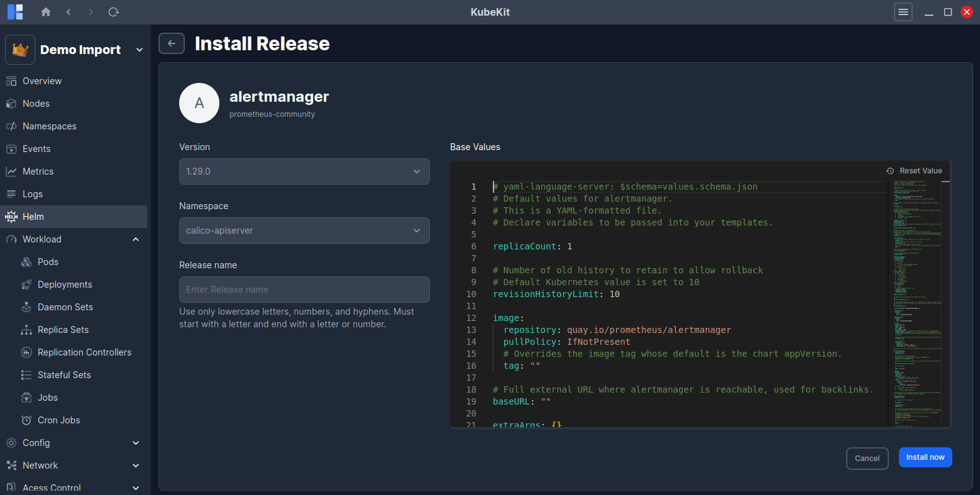Switch cluster via Demo Import dropdown
This screenshot has width=980, height=495.
[x=75, y=50]
